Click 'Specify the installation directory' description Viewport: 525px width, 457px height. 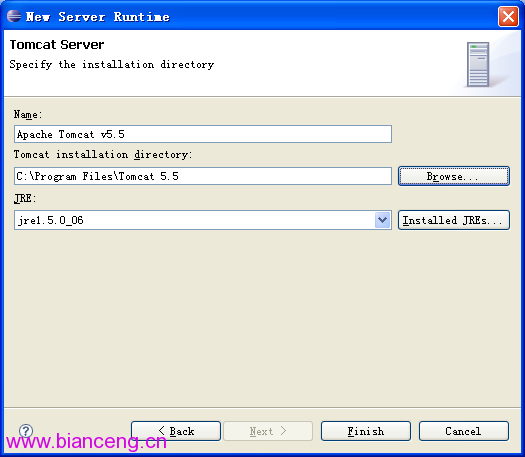click(x=111, y=64)
